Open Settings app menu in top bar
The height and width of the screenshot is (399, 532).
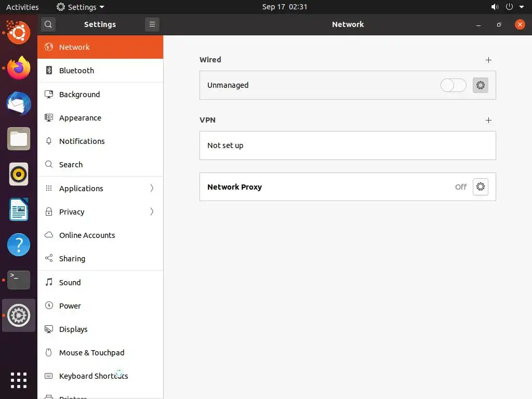coord(81,7)
